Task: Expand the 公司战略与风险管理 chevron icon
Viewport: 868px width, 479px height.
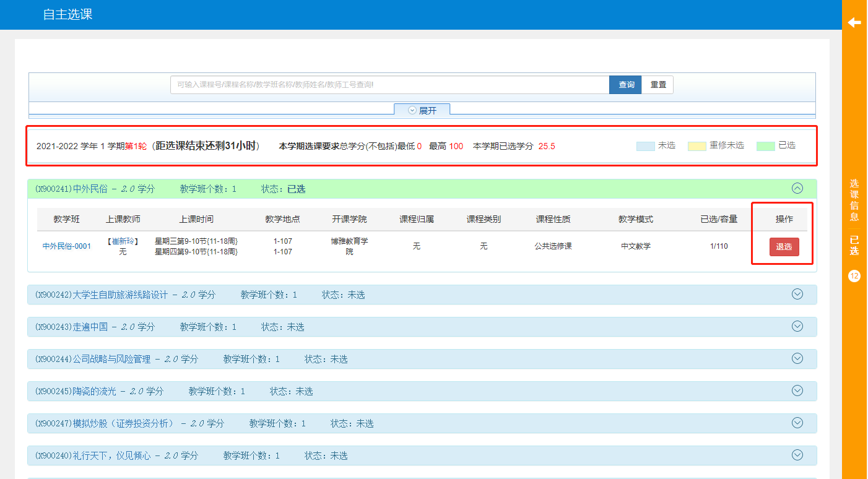Action: 797,359
